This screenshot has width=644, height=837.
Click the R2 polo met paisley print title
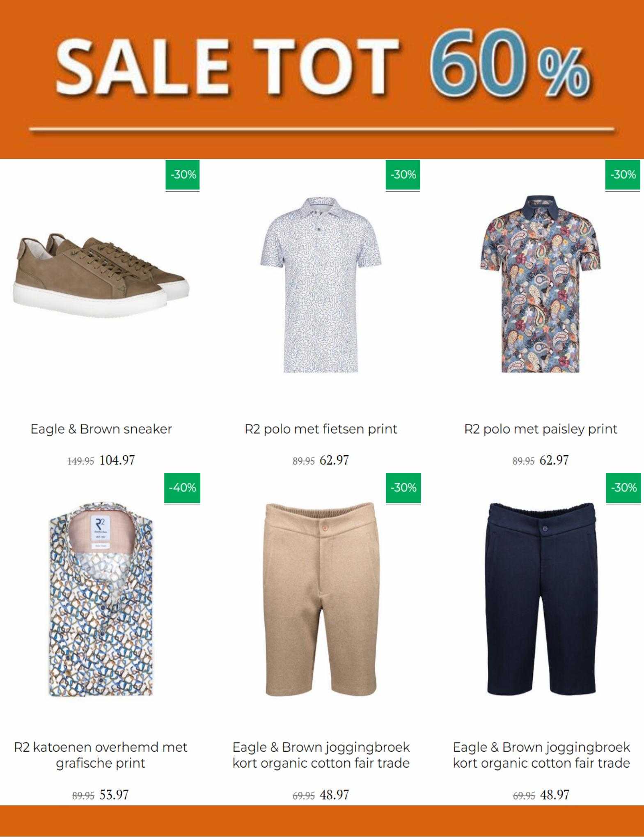tap(541, 429)
